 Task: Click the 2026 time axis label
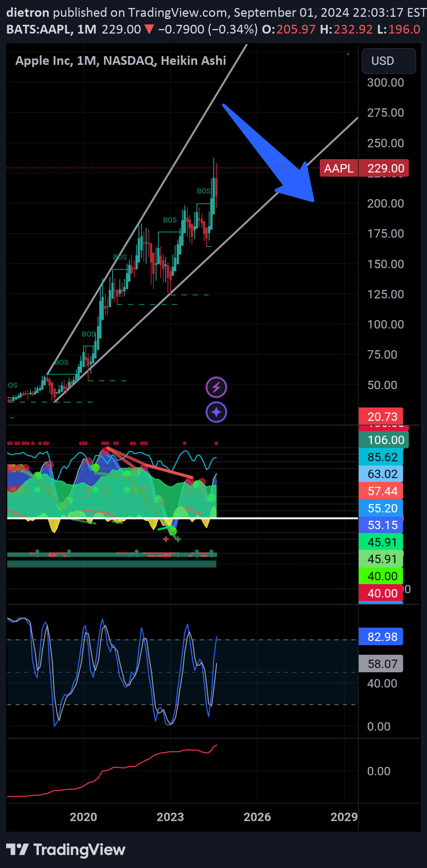pos(257,817)
